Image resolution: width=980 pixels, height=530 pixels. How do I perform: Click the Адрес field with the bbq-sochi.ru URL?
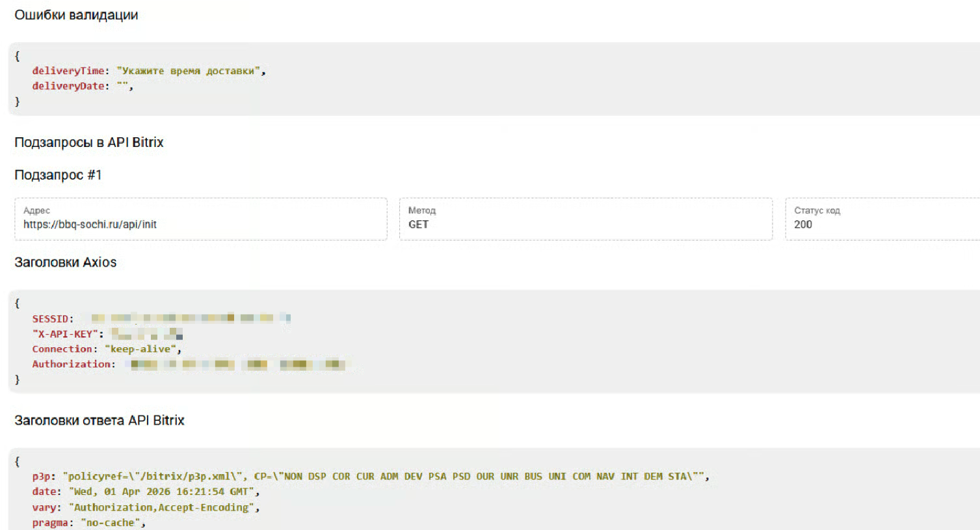pos(200,219)
